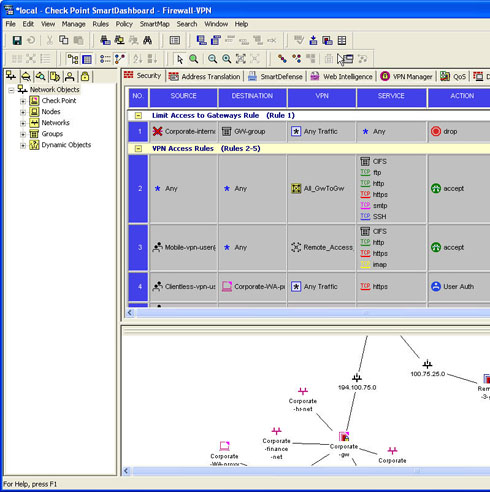Toggle the Rule Base grid view icon
The height and width of the screenshot is (492, 490).
[87, 59]
